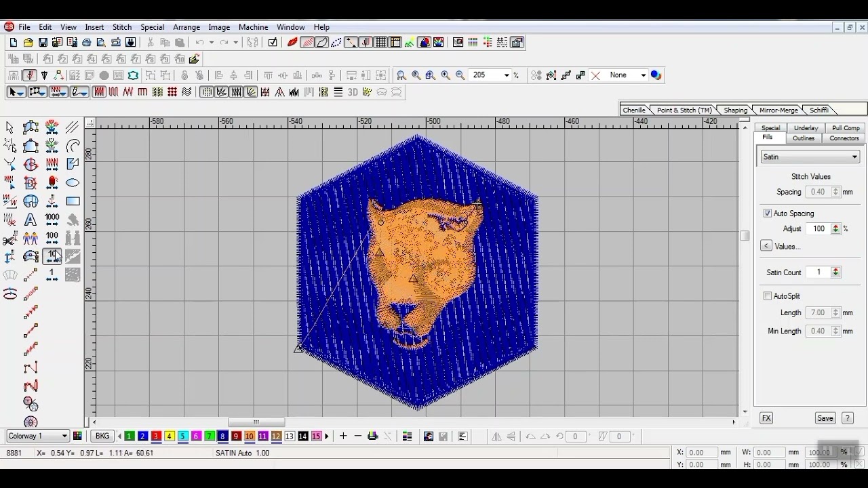The width and height of the screenshot is (868, 488).
Task: Increase Satin Count with stepper arrows
Action: click(835, 272)
